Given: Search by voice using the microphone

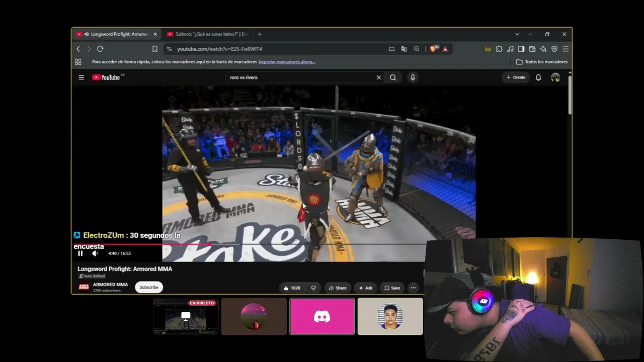Looking at the screenshot, I should point(413,77).
